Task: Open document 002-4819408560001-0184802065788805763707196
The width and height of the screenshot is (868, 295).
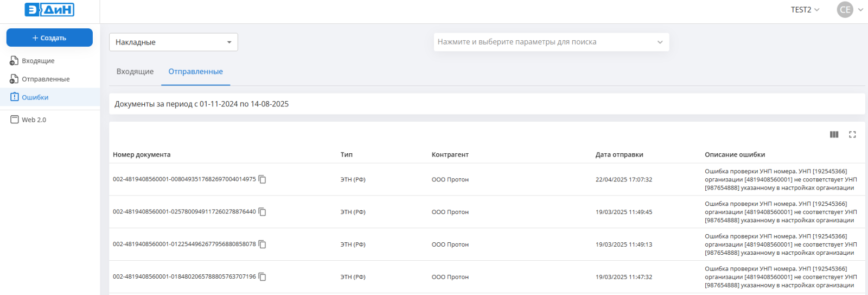Action: 184,277
